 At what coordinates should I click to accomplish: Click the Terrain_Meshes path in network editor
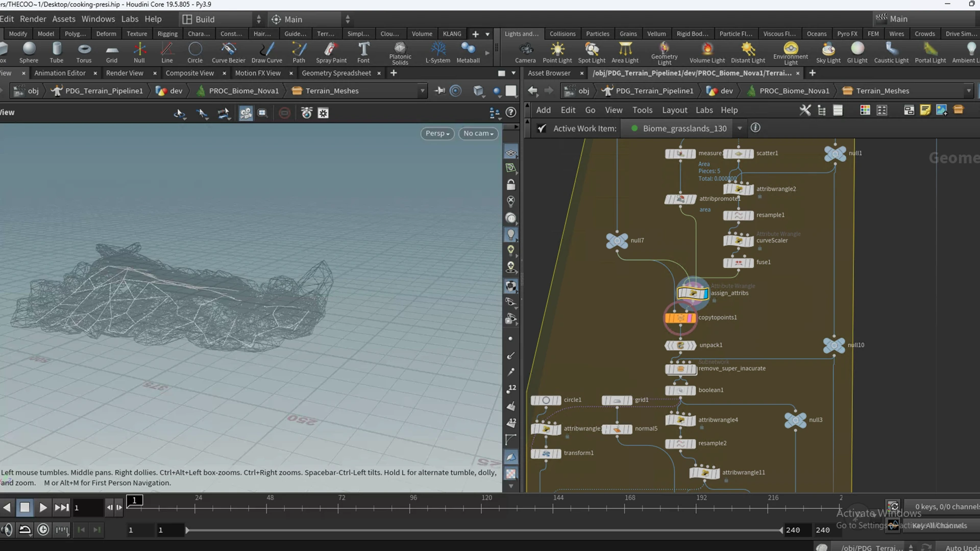tap(883, 91)
